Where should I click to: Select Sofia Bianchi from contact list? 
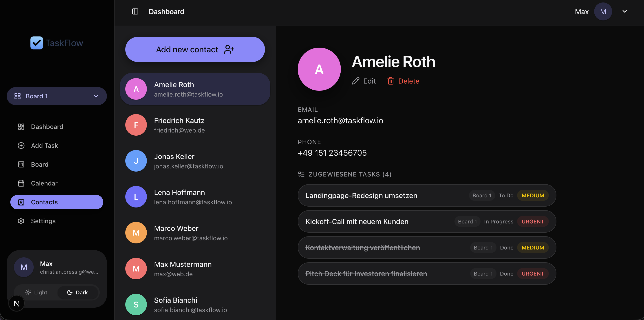(x=195, y=305)
